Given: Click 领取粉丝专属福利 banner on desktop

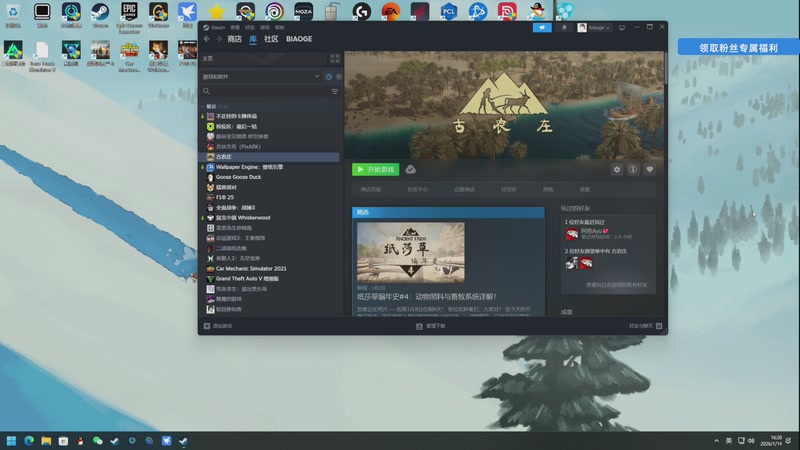Looking at the screenshot, I should pos(738,47).
